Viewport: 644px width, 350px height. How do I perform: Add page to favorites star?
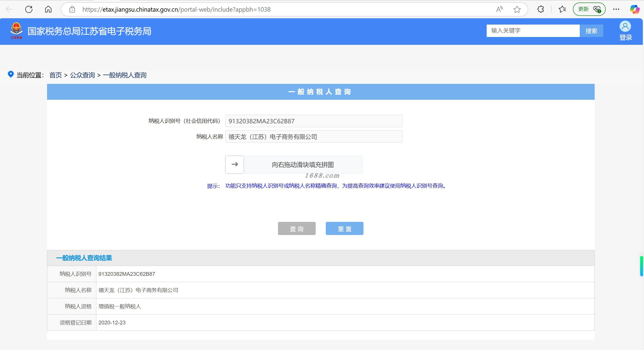point(517,9)
